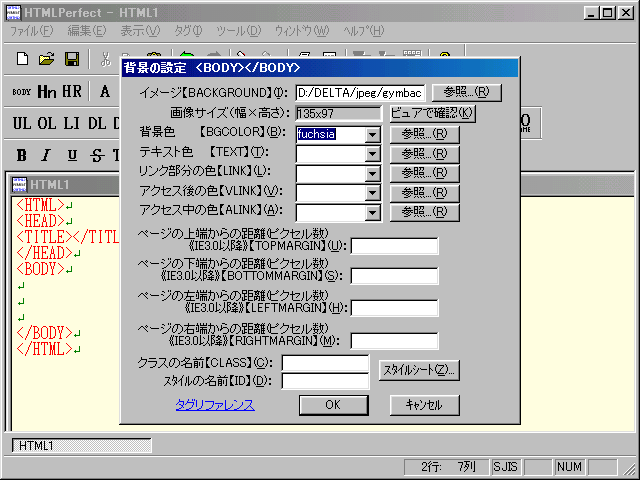The height and width of the screenshot is (480, 640).
Task: Toggle italic with the I icon
Action: coord(46,155)
